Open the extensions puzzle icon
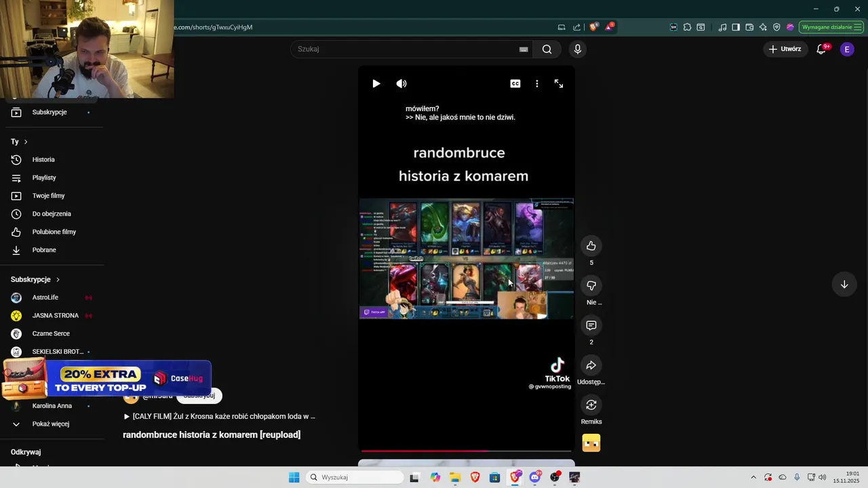This screenshot has width=868, height=488. click(x=687, y=27)
